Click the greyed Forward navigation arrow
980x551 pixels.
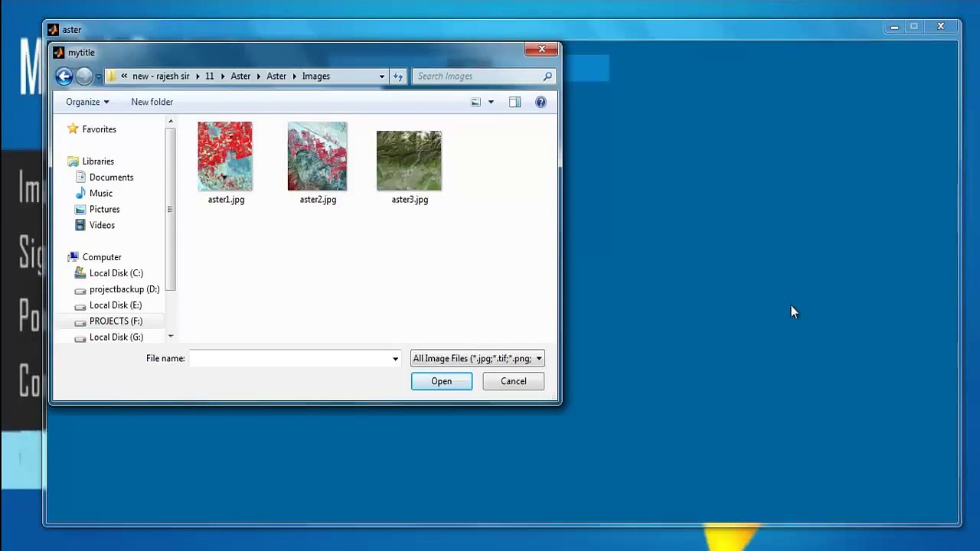click(x=84, y=76)
